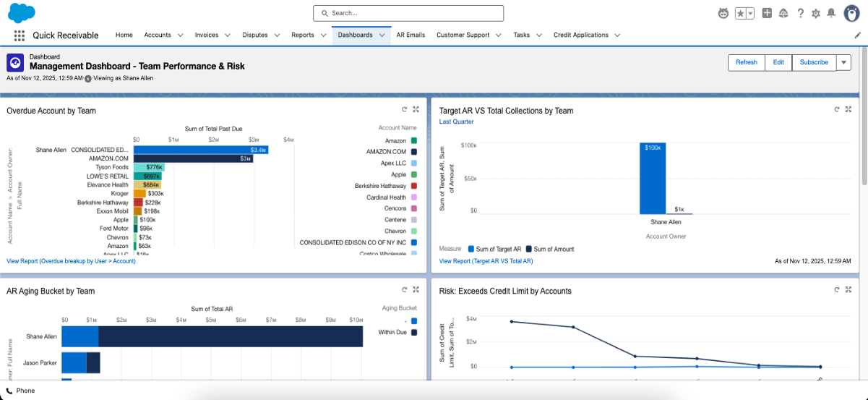Click the $100K Target AR bar

pyautogui.click(x=653, y=178)
